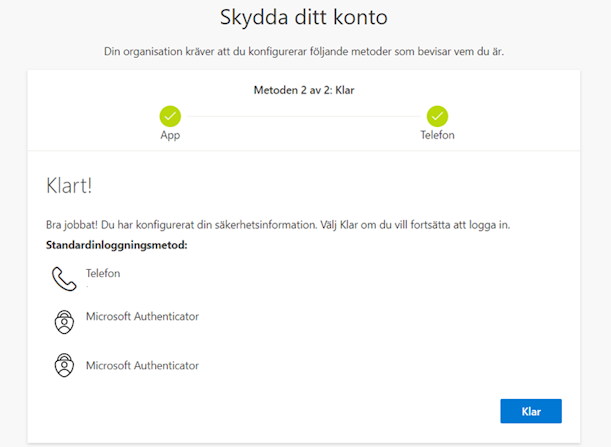This screenshot has width=611, height=447.
Task: Select the App step label
Action: pos(170,135)
